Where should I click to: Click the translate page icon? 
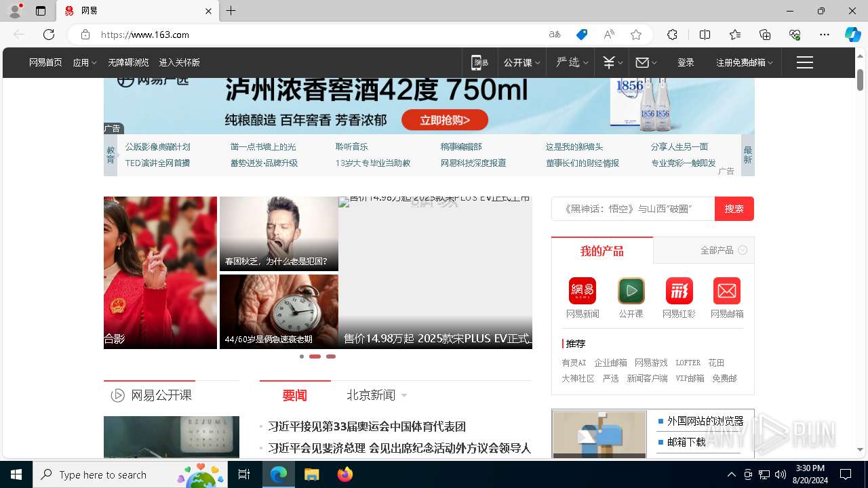[x=555, y=35]
